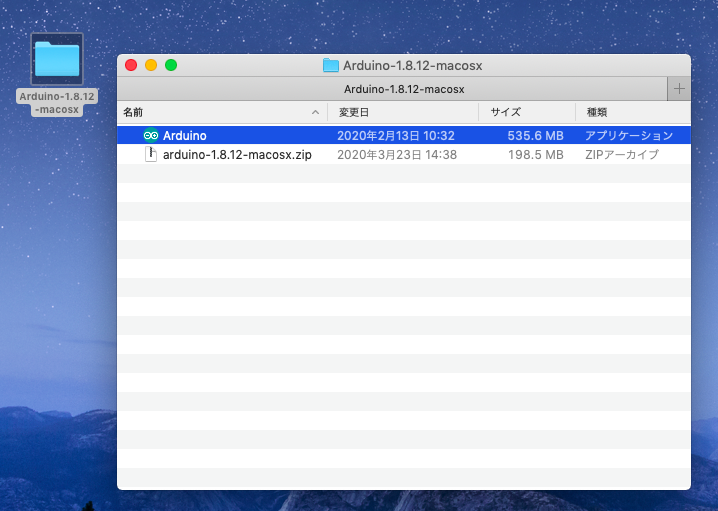Select the file name arduino-1.8.12-macosx.zip

(x=237, y=155)
